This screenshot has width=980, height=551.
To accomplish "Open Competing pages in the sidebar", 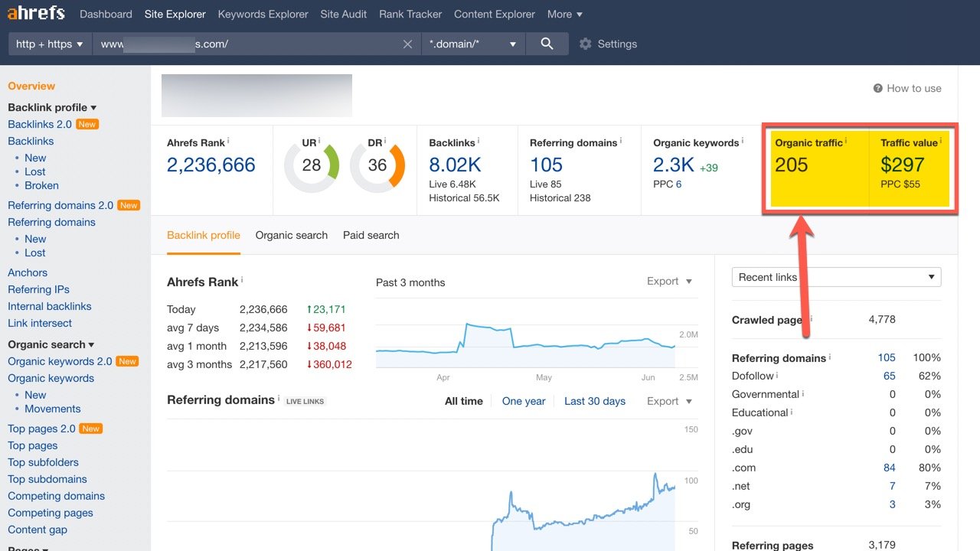I will (51, 513).
